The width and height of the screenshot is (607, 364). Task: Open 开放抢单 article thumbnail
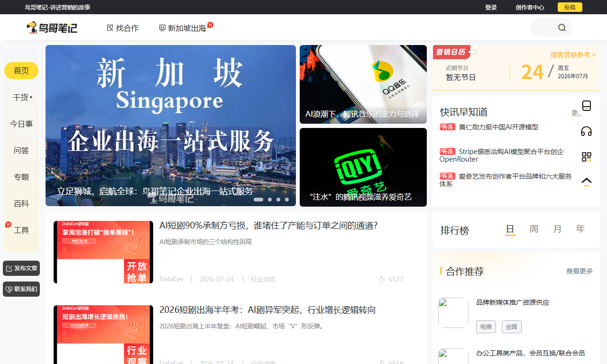coord(103,252)
